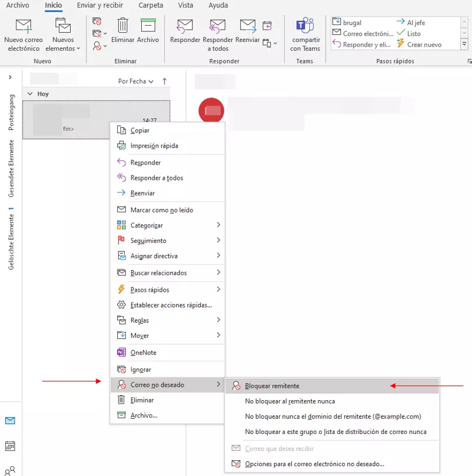Open the Ayuda tab

pos(218,5)
